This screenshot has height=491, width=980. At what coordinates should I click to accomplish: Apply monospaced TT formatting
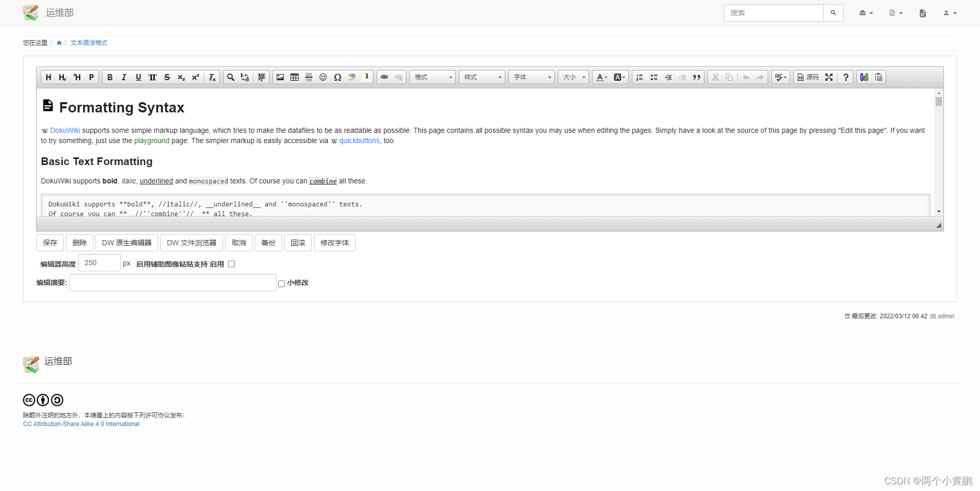pos(153,77)
